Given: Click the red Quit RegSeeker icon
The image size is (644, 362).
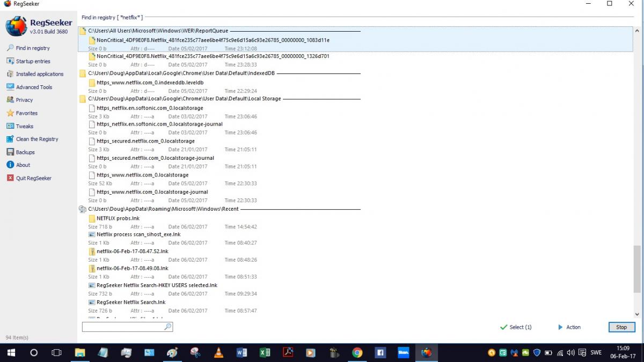Looking at the screenshot, I should [10, 178].
